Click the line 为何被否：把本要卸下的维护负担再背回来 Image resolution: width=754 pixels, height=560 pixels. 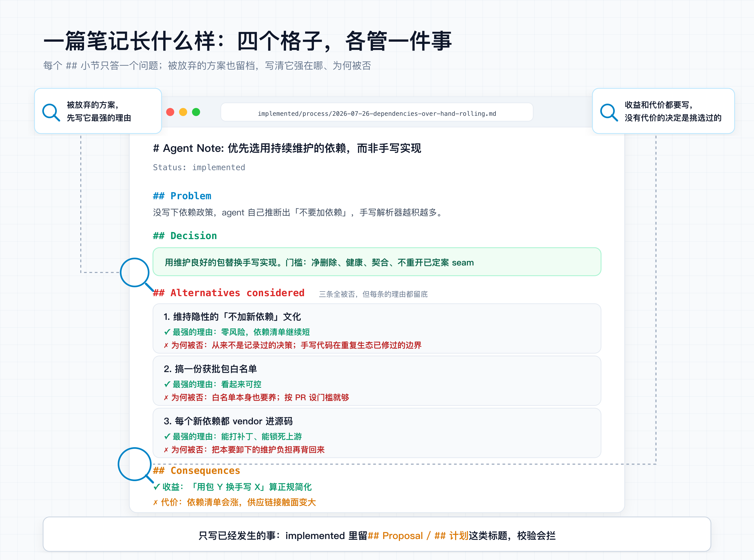[244, 450]
